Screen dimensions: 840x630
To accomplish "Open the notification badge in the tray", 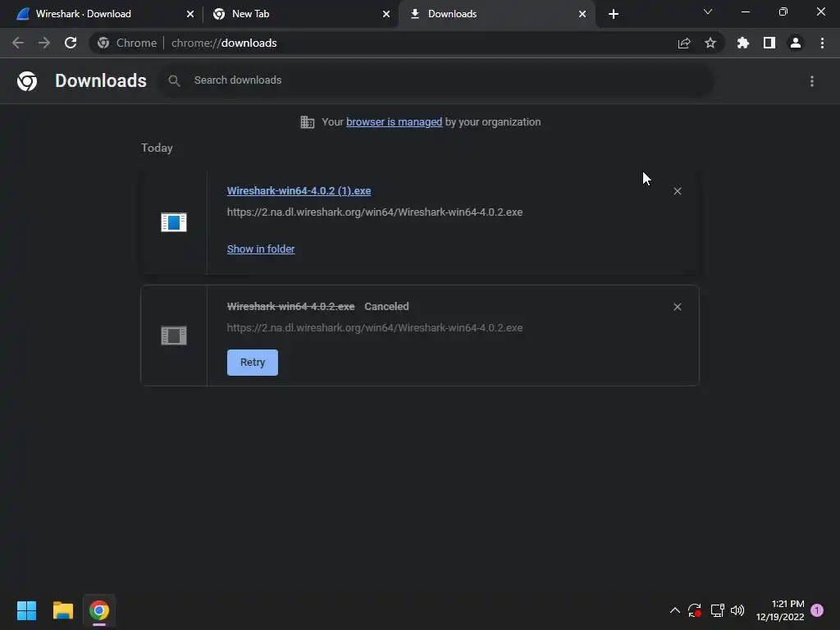I will (x=817, y=610).
